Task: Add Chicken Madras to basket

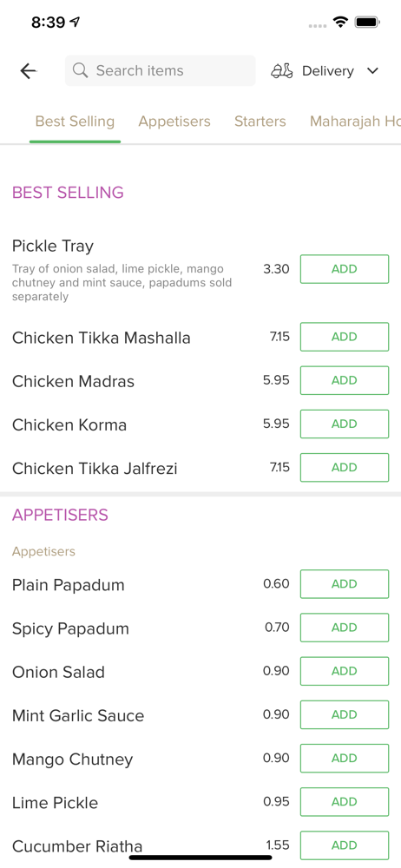Action: (x=345, y=380)
